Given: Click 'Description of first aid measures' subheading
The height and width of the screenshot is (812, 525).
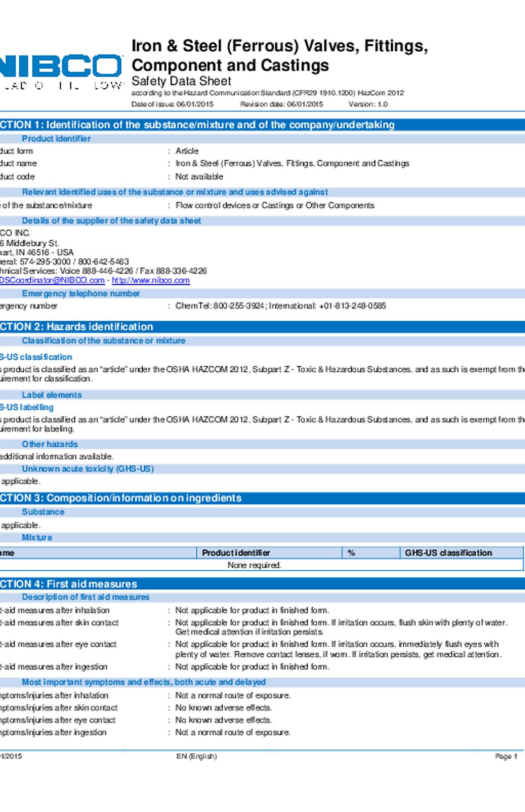Looking at the screenshot, I should click(86, 597).
